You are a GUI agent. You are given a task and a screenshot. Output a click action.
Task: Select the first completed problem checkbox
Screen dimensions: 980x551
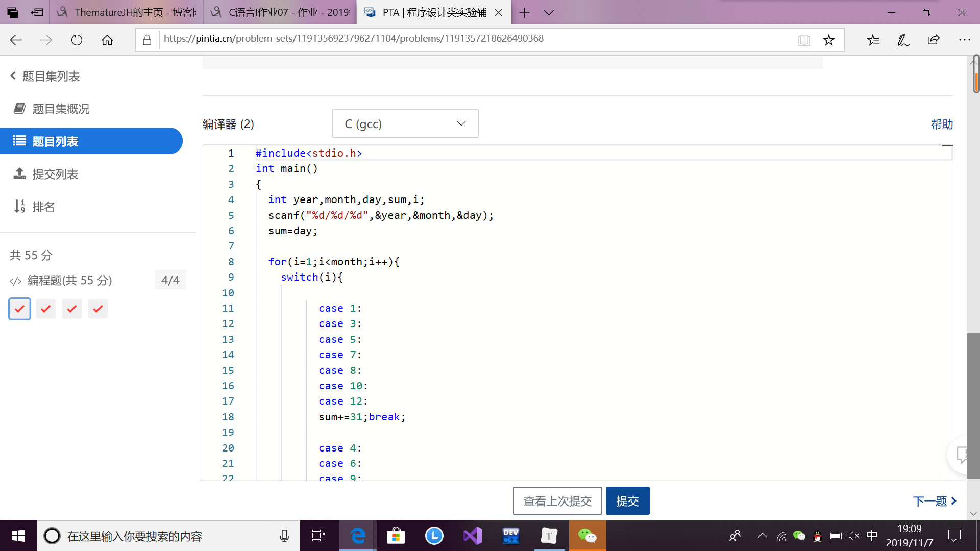[19, 309]
